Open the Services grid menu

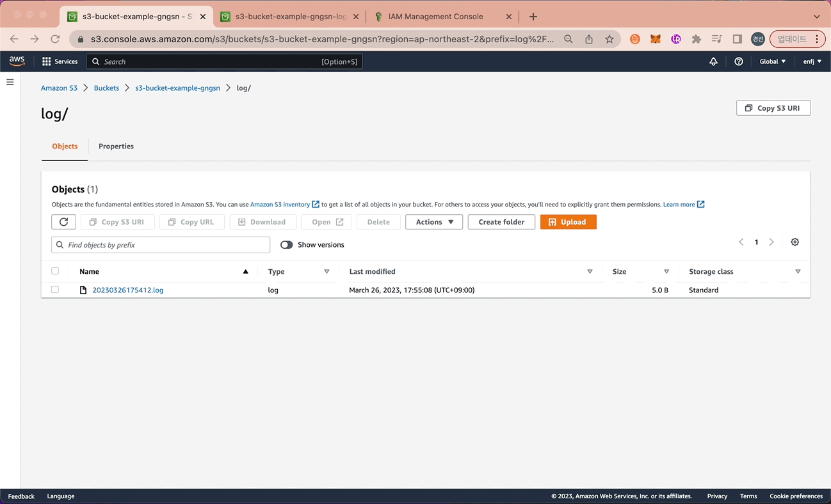60,61
